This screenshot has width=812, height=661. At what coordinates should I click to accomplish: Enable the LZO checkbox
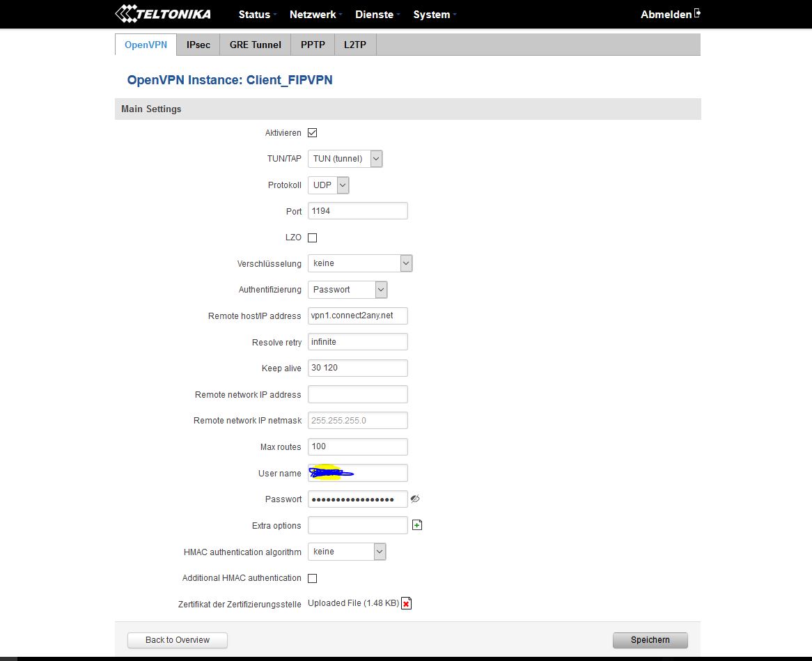[x=313, y=238]
